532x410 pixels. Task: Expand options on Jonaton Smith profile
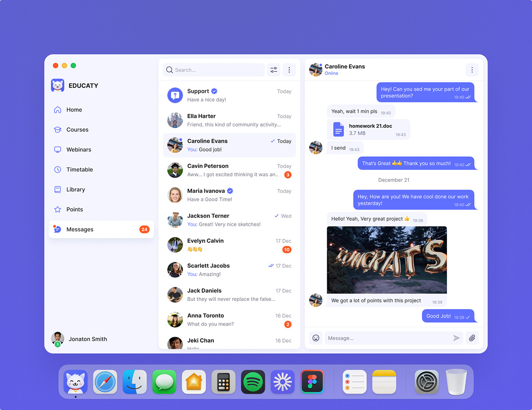[87, 339]
